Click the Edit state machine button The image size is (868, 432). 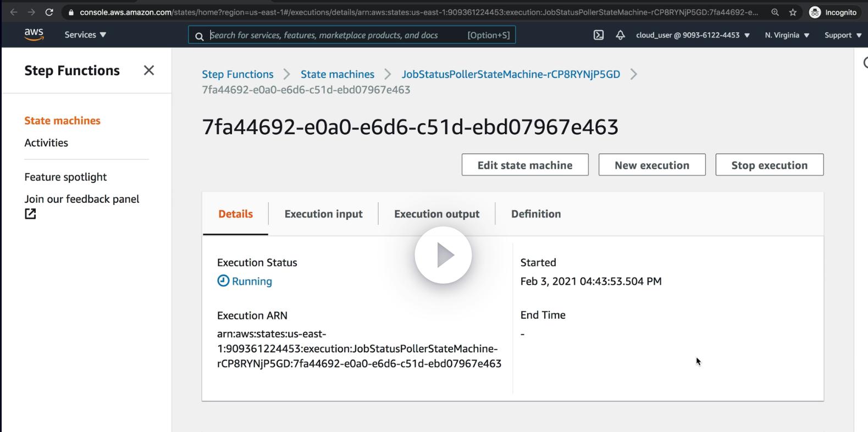click(x=525, y=165)
